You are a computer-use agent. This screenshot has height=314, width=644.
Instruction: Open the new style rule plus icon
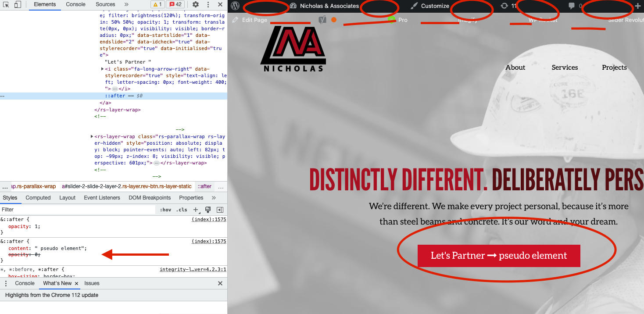pos(196,210)
